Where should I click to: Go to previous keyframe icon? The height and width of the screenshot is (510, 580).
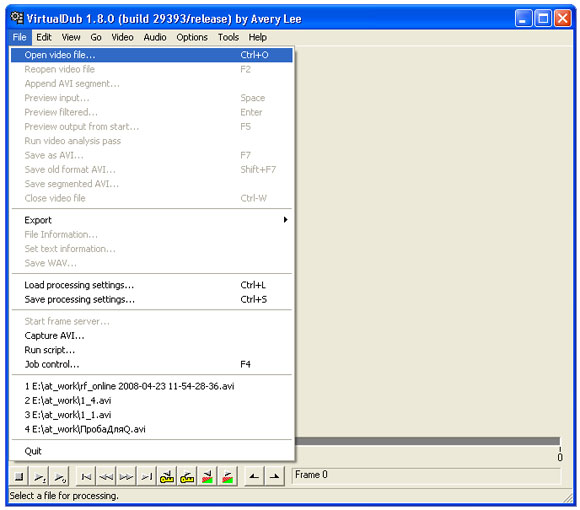coord(167,477)
